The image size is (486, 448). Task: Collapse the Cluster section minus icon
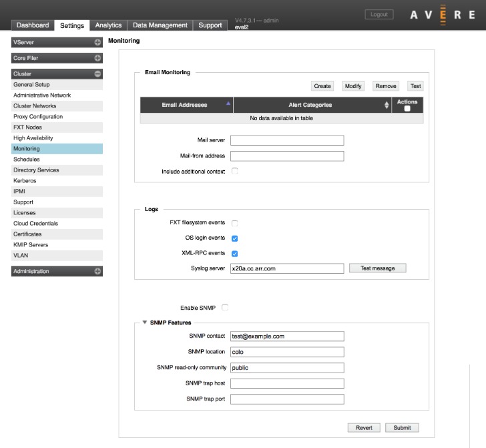click(x=97, y=74)
